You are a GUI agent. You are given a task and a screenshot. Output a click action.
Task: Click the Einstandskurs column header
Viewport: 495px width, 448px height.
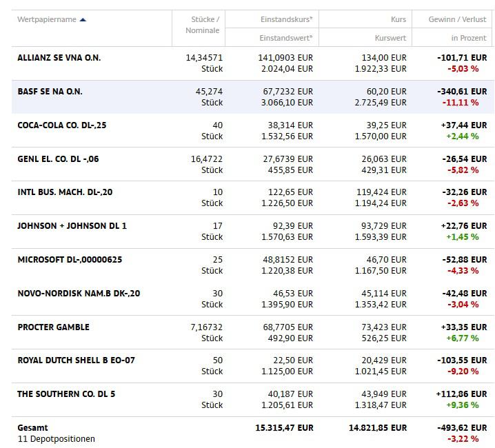point(286,19)
